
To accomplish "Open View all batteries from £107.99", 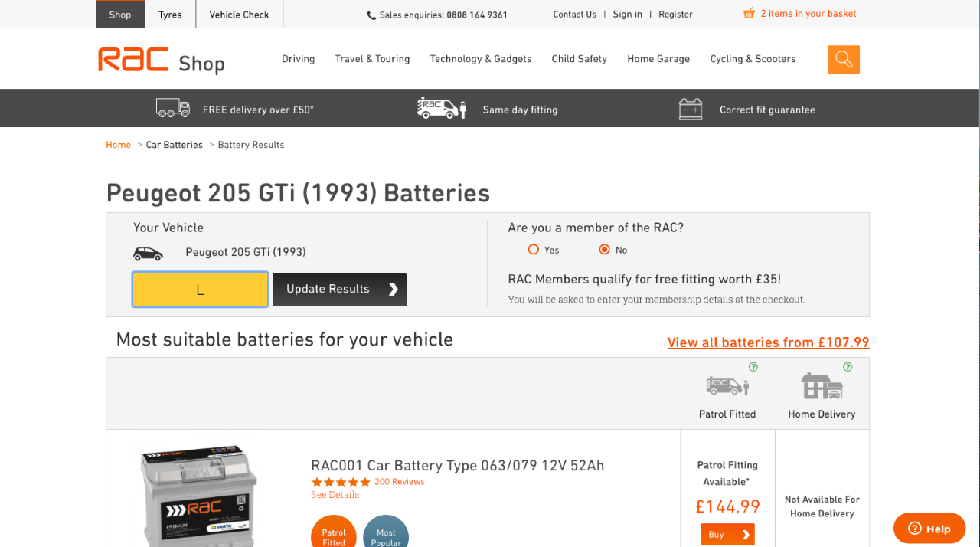I will (x=768, y=342).
